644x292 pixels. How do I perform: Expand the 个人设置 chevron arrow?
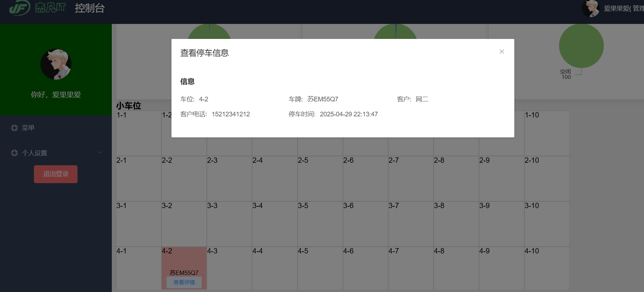point(100,152)
